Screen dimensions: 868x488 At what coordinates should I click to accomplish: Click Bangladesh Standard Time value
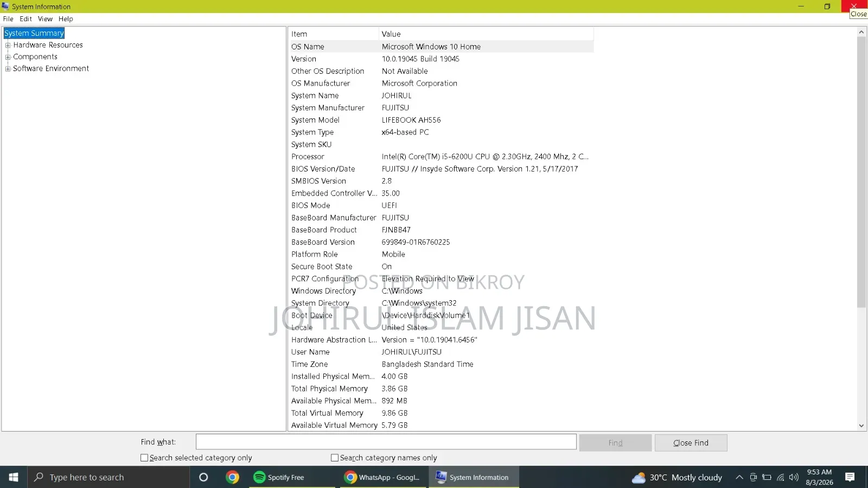coord(427,364)
